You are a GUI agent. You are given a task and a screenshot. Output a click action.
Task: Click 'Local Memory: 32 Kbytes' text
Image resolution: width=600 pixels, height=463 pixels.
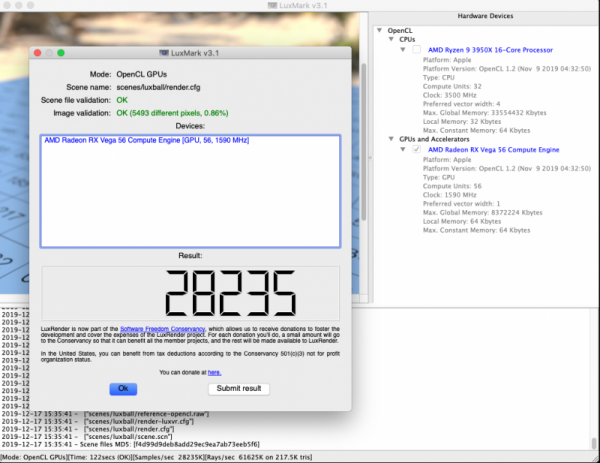(462, 122)
